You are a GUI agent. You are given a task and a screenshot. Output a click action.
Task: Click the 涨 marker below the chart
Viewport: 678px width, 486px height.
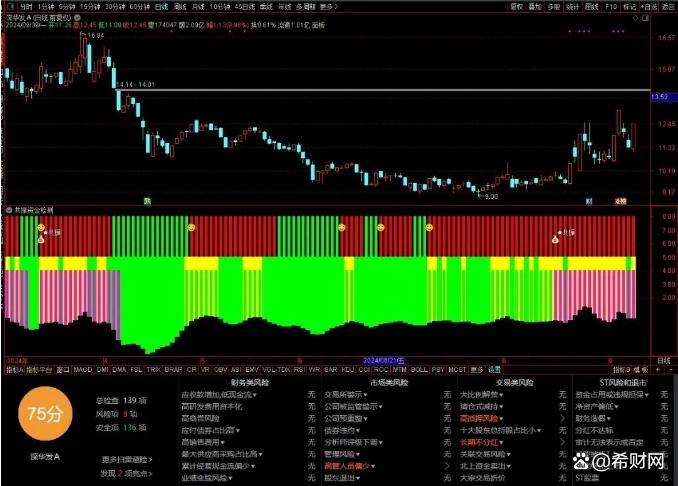point(620,201)
